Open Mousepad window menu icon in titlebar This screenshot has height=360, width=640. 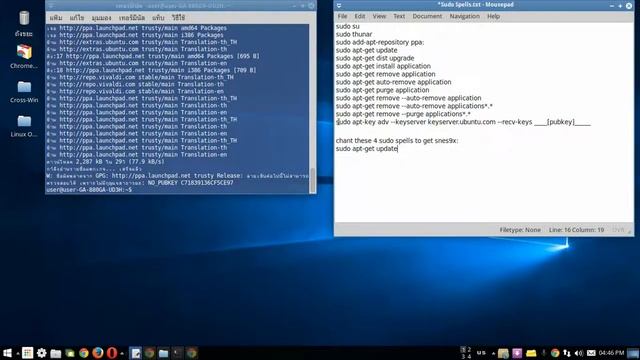(339, 5)
